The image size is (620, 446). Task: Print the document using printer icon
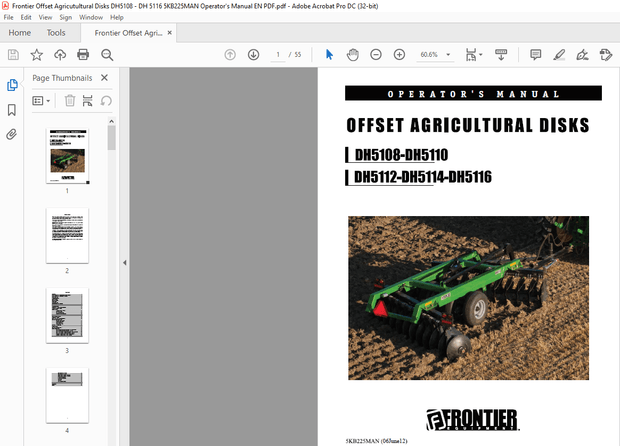83,55
